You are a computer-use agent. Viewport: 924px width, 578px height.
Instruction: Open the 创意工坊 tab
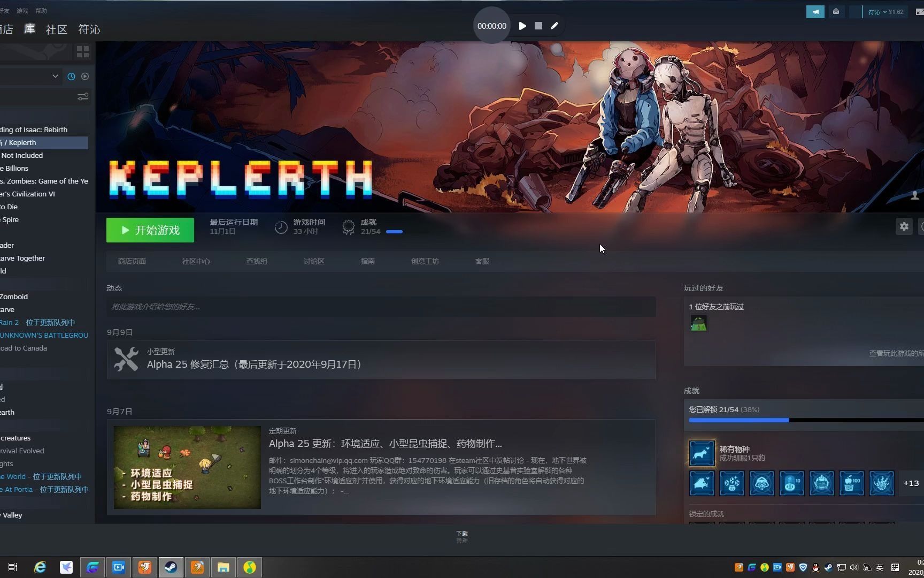[425, 261]
